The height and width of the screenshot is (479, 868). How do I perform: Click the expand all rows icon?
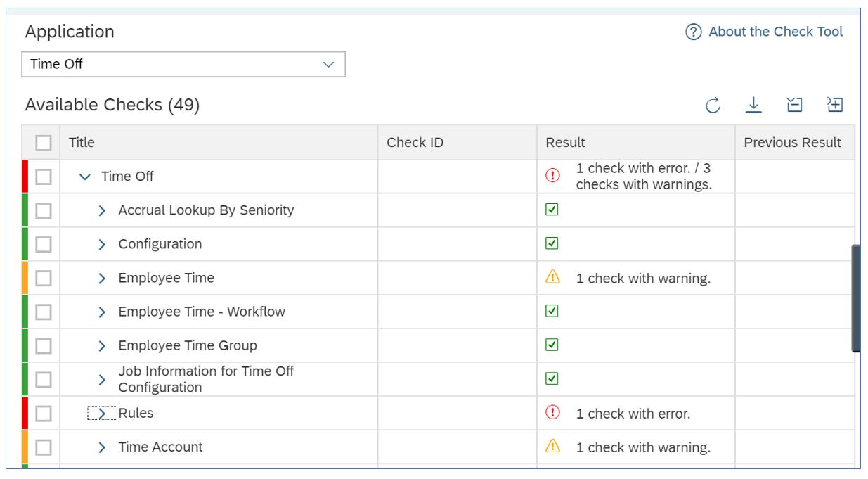point(835,106)
